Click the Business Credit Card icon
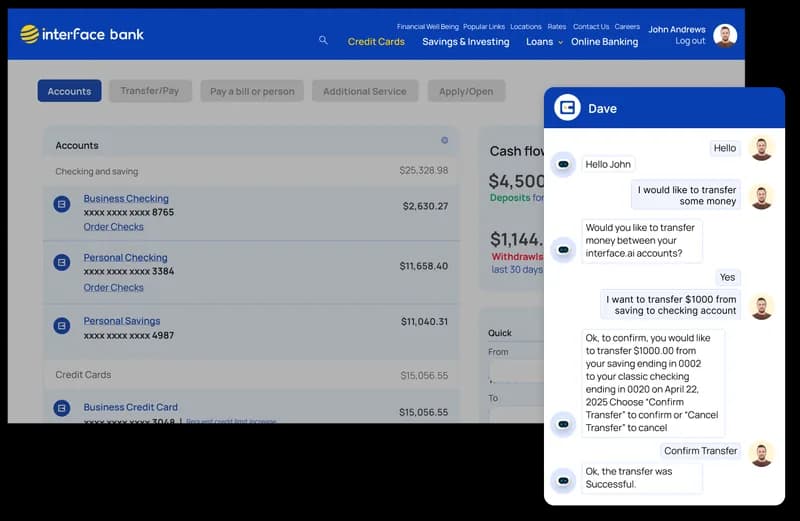The image size is (800, 521). pos(62,408)
